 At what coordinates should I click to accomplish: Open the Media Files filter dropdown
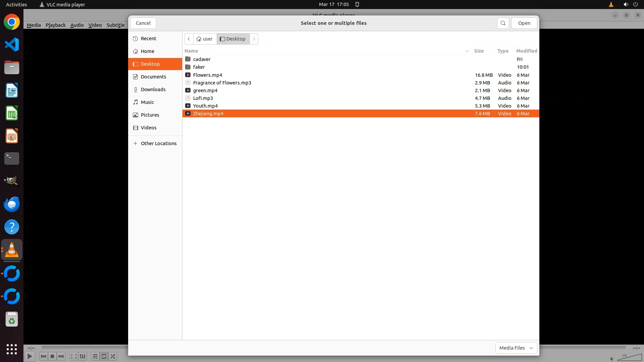tap(516, 348)
